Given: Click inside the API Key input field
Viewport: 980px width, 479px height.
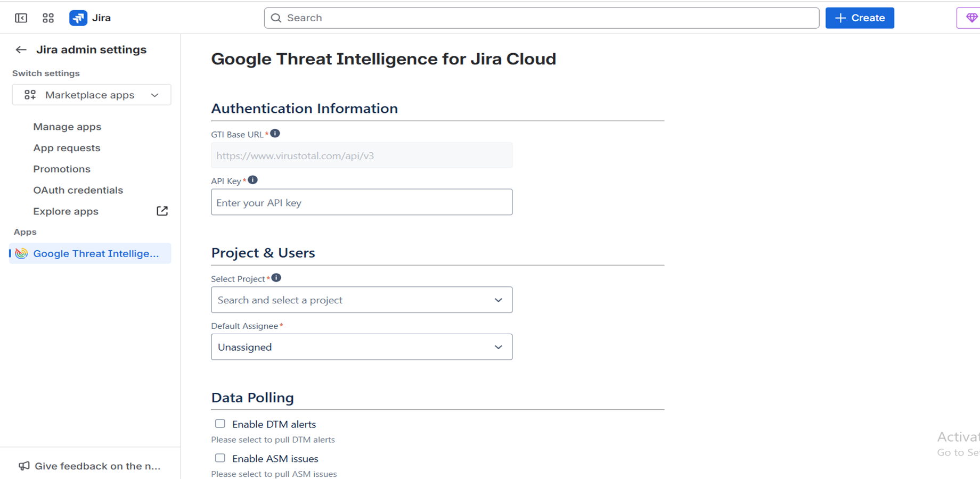Looking at the screenshot, I should [x=362, y=202].
